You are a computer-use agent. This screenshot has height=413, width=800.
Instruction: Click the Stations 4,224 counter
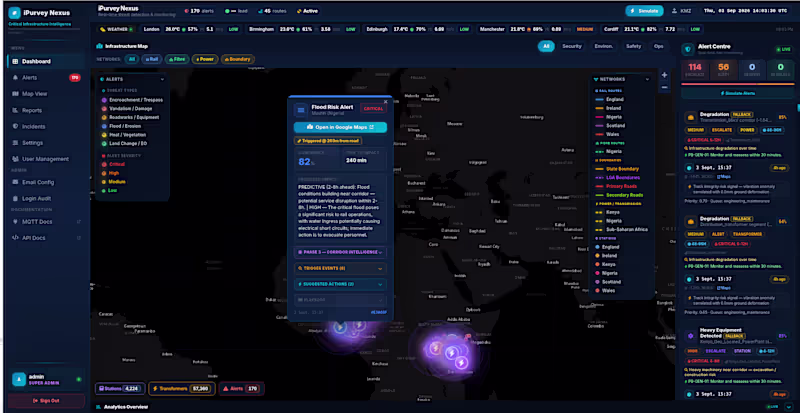[x=120, y=389]
